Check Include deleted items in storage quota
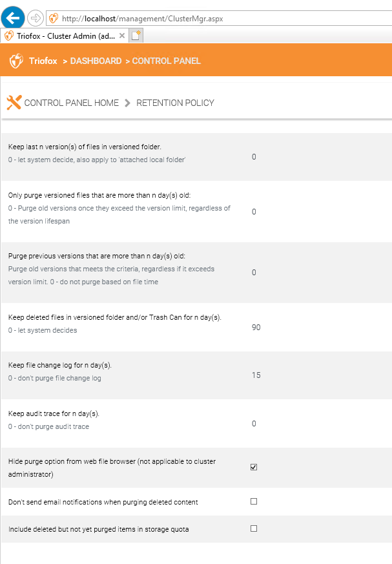Screen dimensions: 392x564 click(x=254, y=528)
